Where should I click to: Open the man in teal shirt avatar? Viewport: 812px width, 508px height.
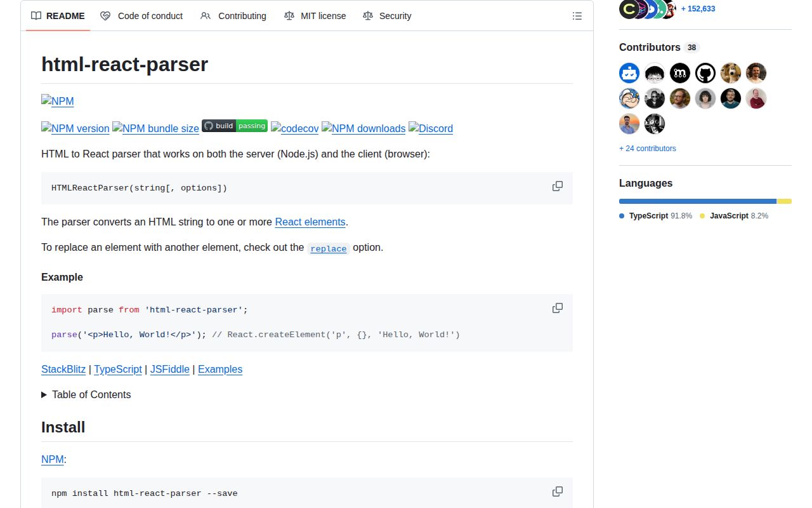point(731,98)
